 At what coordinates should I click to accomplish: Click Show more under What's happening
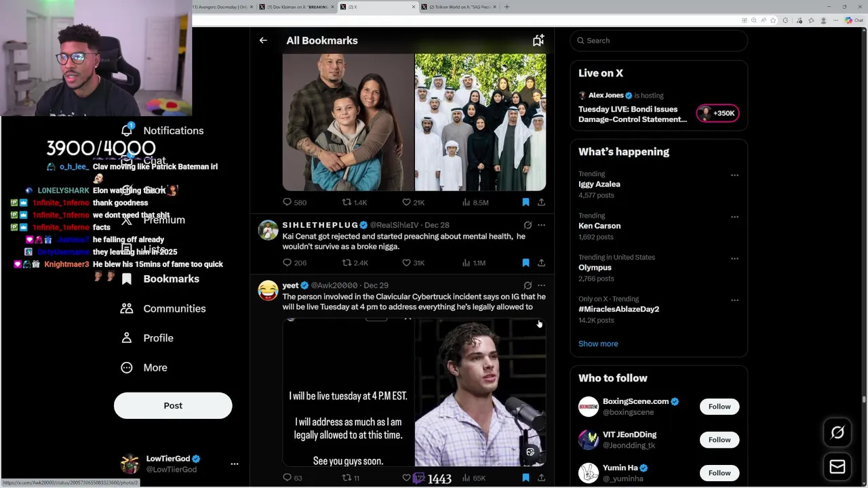tap(598, 344)
